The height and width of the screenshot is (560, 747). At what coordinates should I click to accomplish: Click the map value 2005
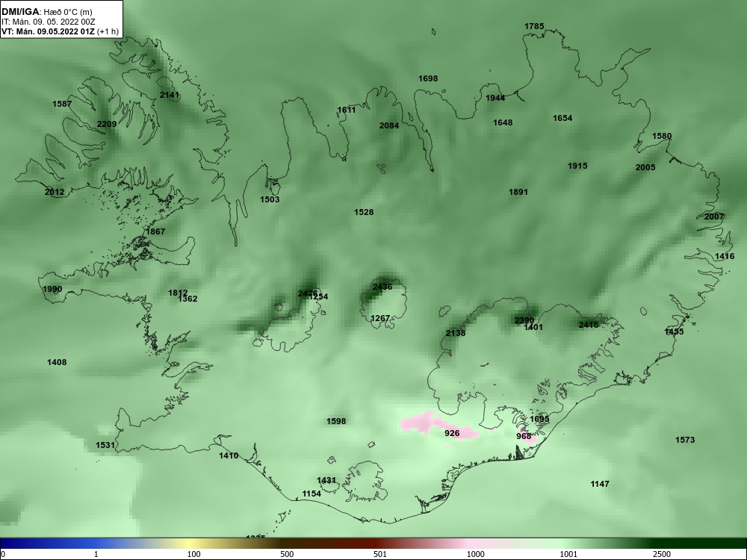[x=645, y=167]
